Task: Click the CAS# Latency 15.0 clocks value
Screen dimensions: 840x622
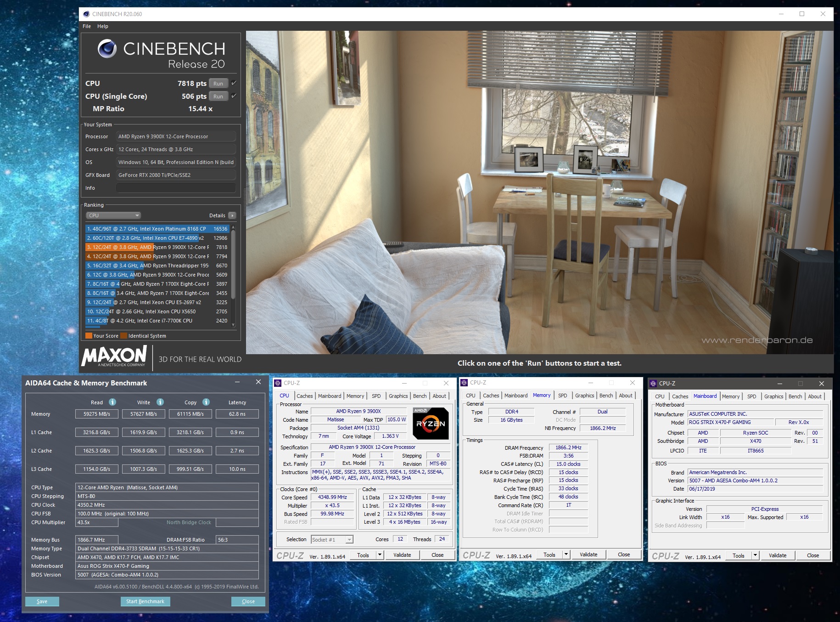Action: [x=568, y=464]
